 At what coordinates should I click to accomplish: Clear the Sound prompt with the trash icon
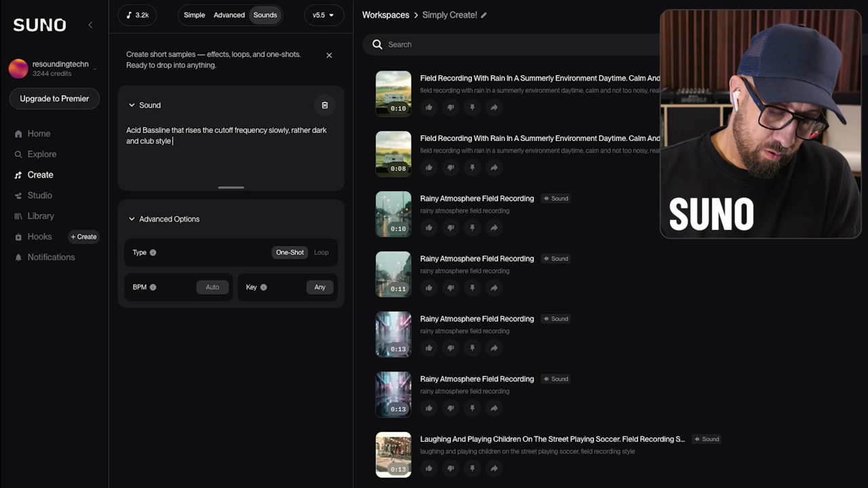point(325,105)
